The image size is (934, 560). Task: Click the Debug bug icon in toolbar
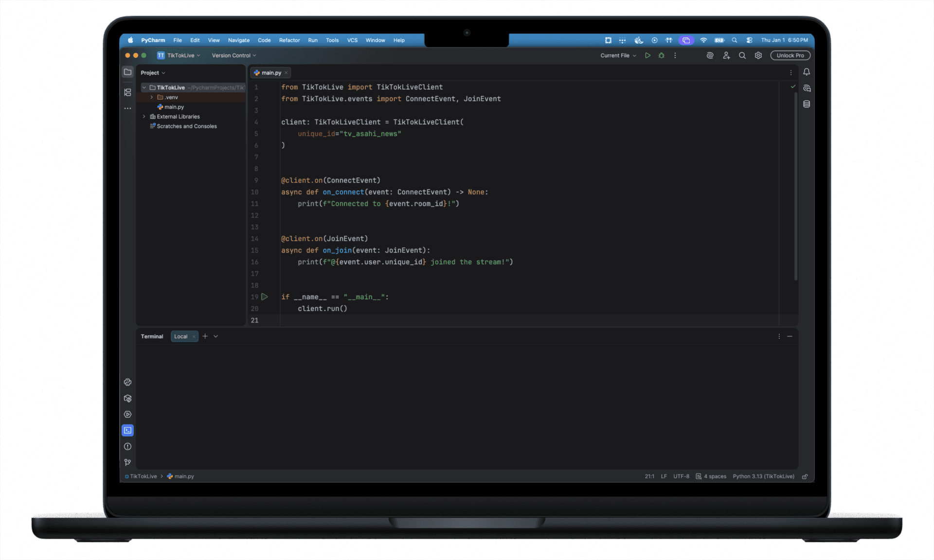(x=661, y=55)
